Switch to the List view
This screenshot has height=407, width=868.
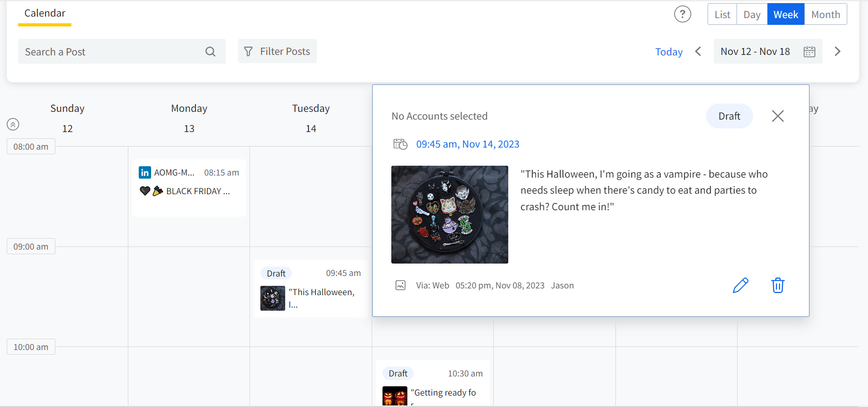(722, 14)
